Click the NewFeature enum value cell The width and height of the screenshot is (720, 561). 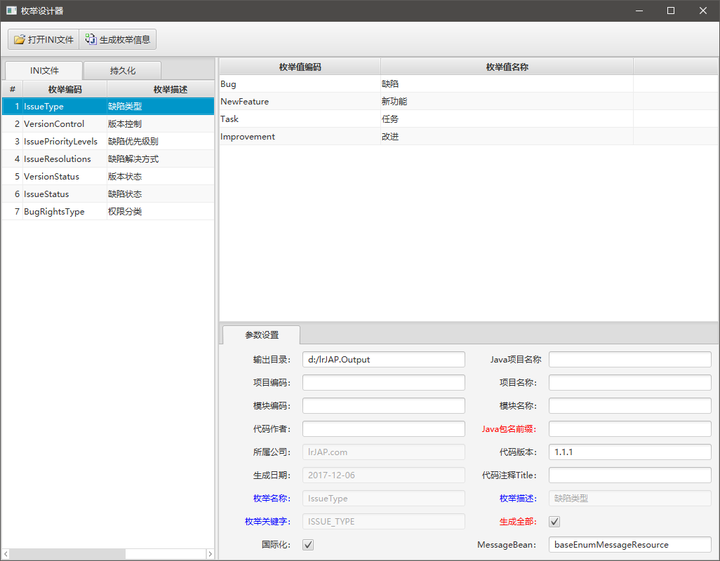point(300,101)
